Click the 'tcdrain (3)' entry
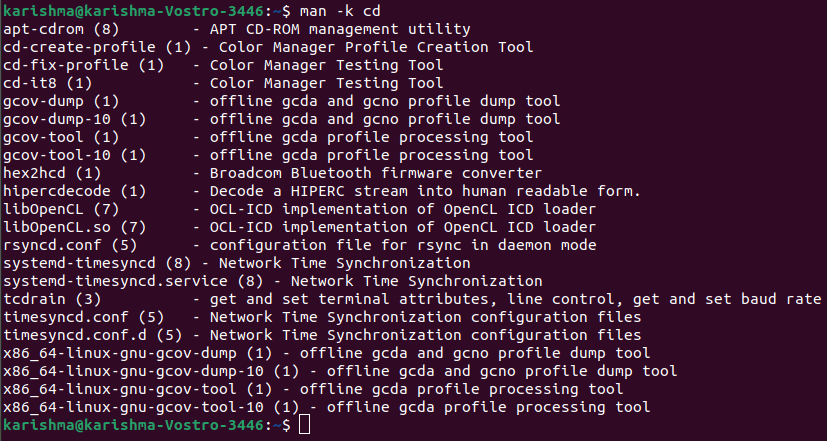827x441 pixels. 52,299
